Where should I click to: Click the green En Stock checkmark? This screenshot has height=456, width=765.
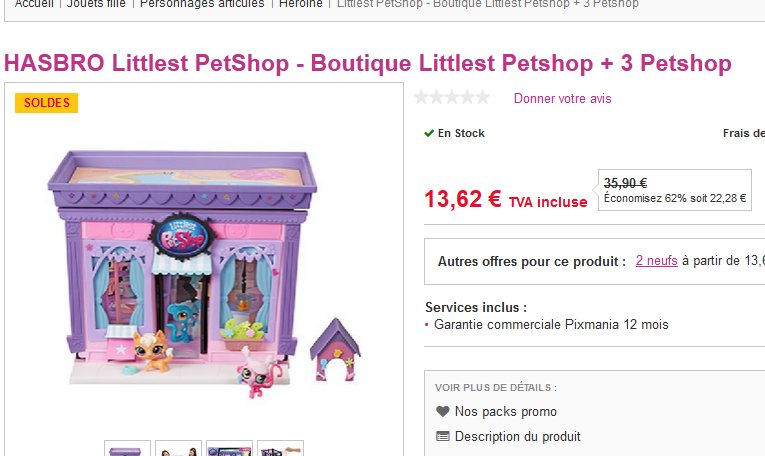pos(429,133)
